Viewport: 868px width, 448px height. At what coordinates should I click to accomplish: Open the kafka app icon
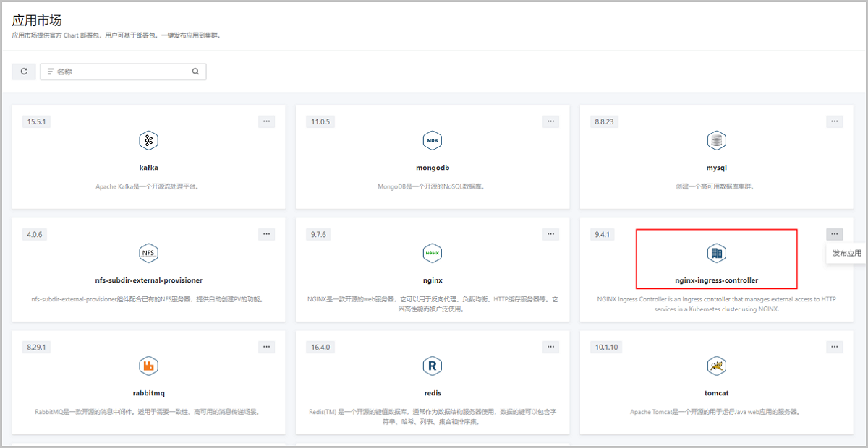[x=148, y=140]
